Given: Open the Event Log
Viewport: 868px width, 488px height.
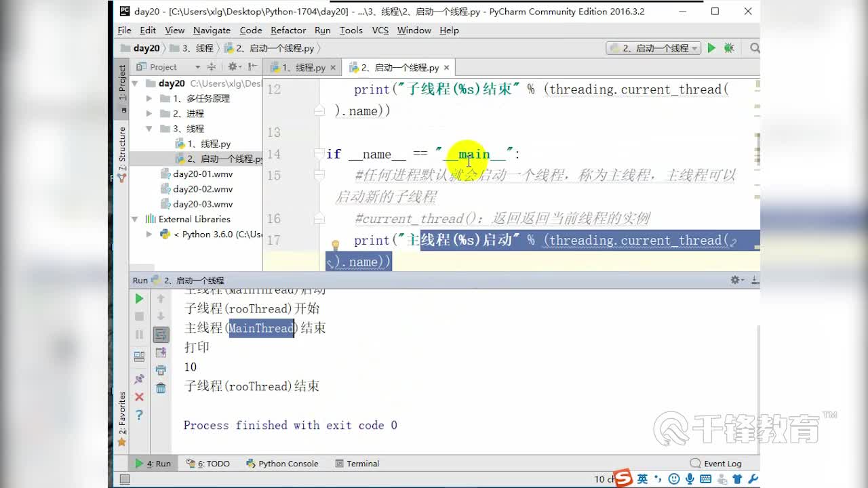Looking at the screenshot, I should [721, 463].
